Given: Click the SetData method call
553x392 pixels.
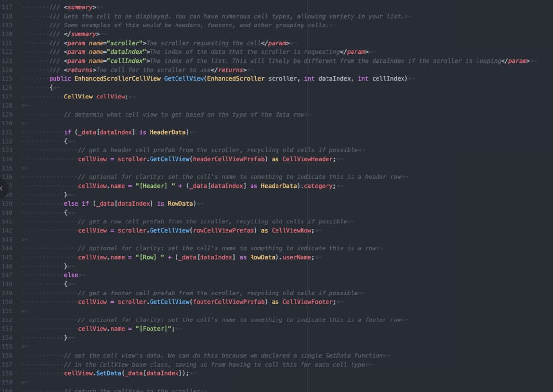Looking at the screenshot, I should tap(110, 373).
